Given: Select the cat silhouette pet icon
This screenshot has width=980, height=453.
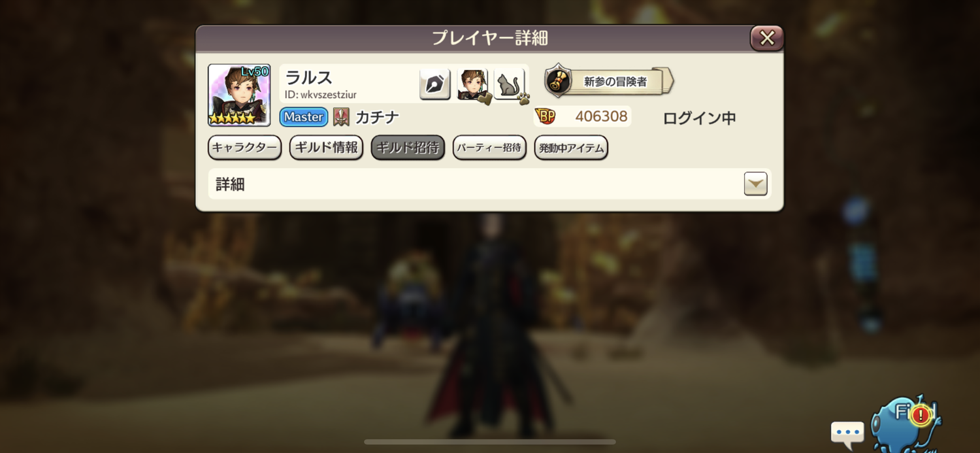Looking at the screenshot, I should [510, 85].
